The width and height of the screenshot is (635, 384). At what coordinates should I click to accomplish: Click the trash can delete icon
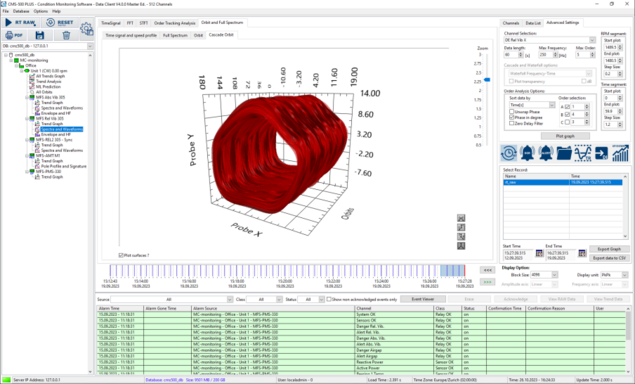(66, 35)
